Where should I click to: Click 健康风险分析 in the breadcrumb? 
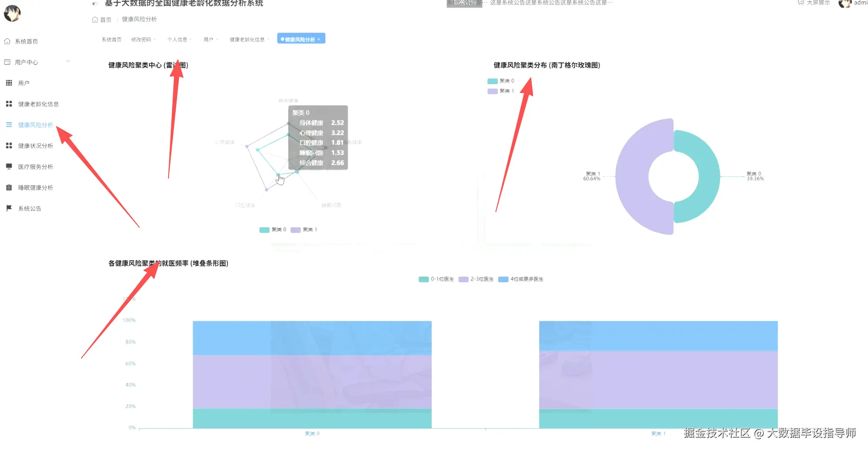pyautogui.click(x=140, y=19)
